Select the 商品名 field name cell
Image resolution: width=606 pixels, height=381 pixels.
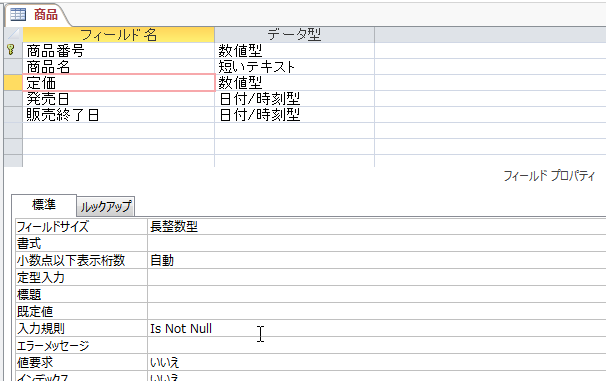(x=118, y=67)
